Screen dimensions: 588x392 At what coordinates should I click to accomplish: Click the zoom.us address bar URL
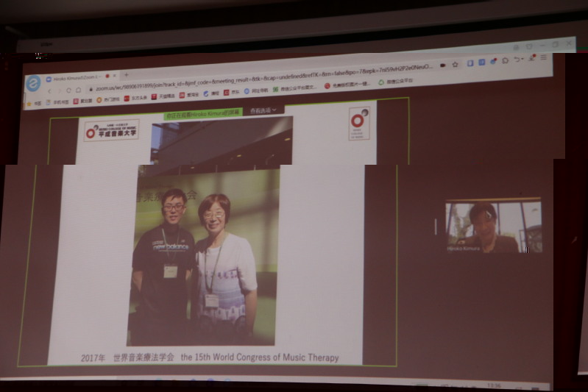coord(263,78)
